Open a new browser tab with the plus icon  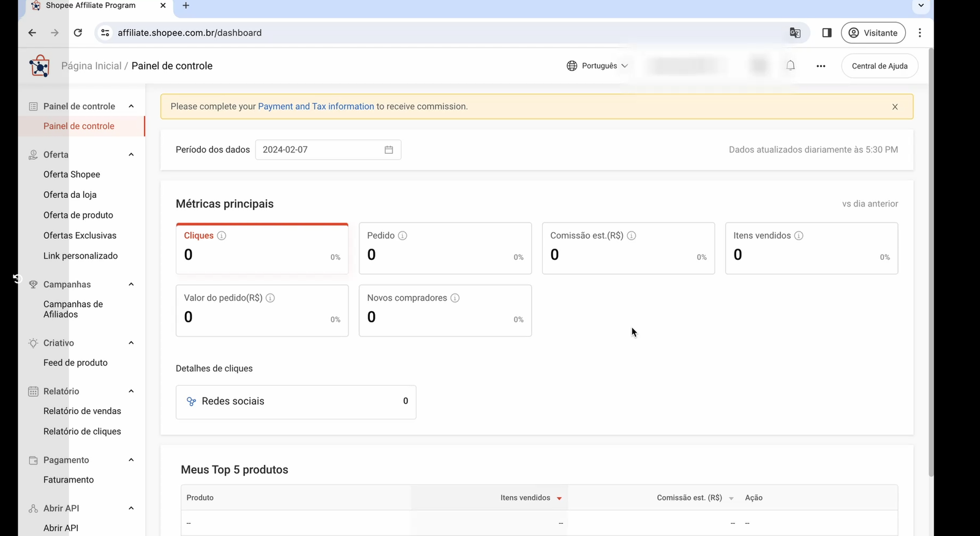click(186, 6)
